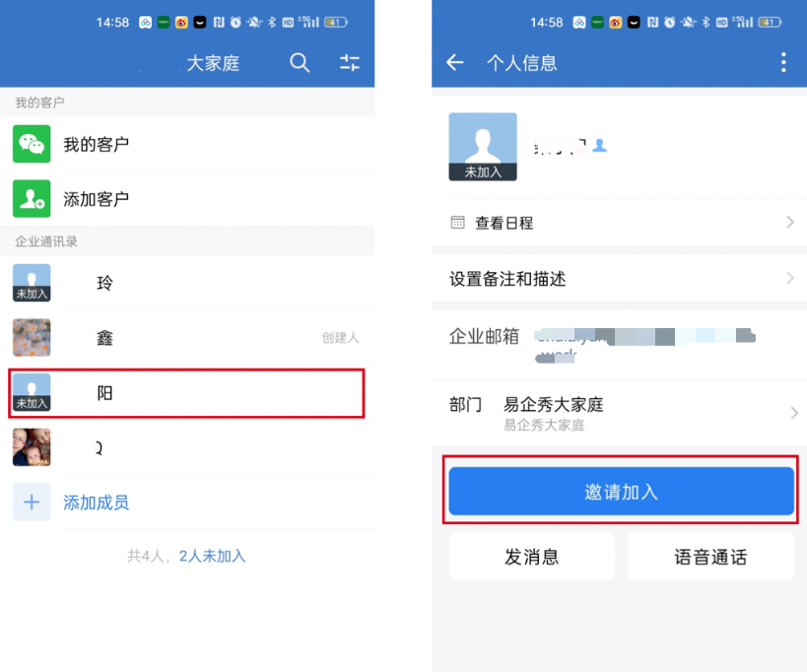Tap the green 添加客户 person icon
Viewport: 807px width, 672px height.
[32, 199]
